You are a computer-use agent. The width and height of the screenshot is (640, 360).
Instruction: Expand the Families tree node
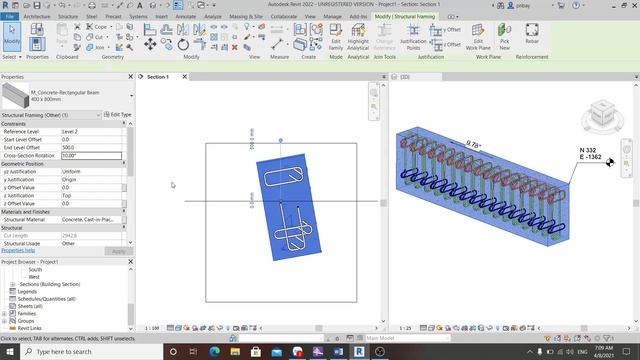tap(4, 313)
